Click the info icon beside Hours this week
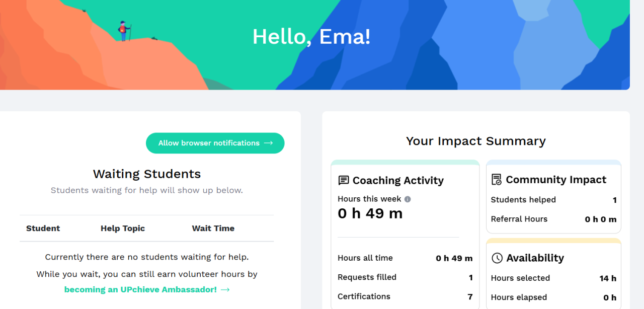 (408, 199)
